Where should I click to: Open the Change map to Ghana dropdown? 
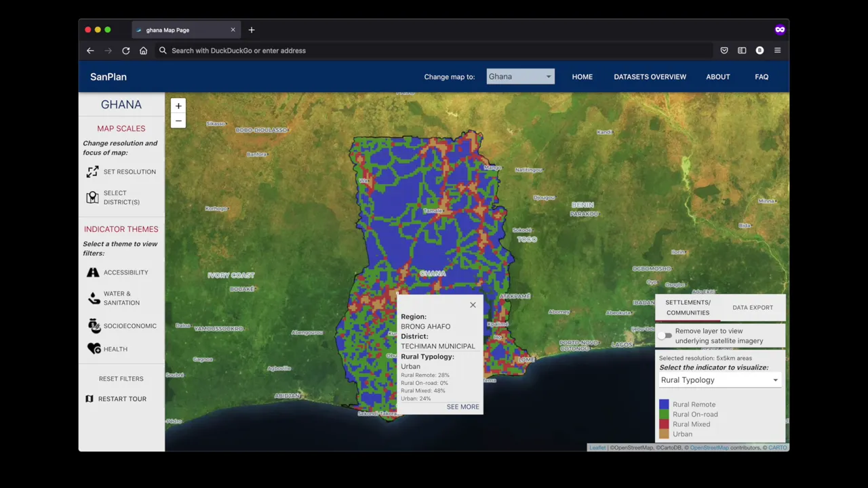tap(520, 77)
